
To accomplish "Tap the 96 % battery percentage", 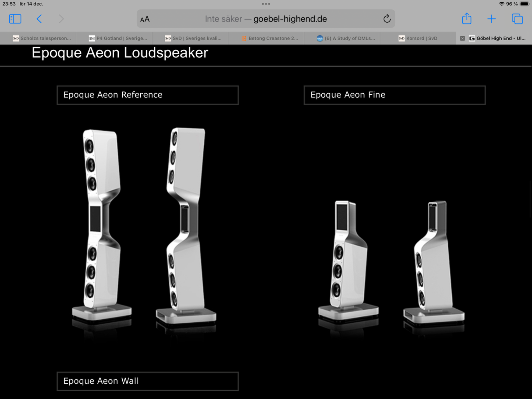I will 512,4.
